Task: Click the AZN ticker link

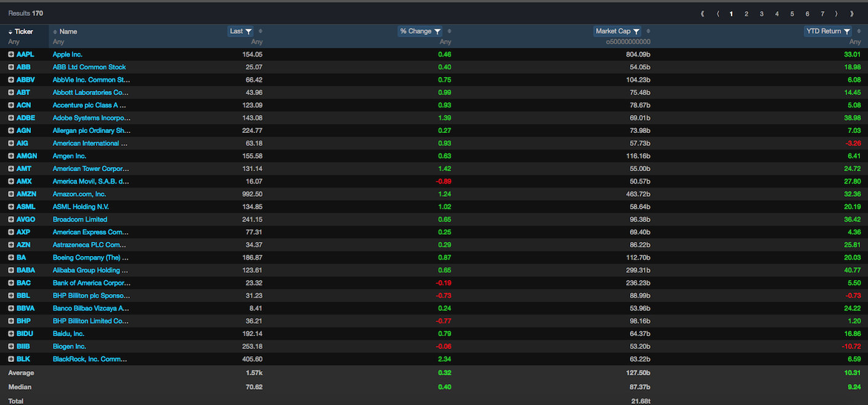Action: 23,245
